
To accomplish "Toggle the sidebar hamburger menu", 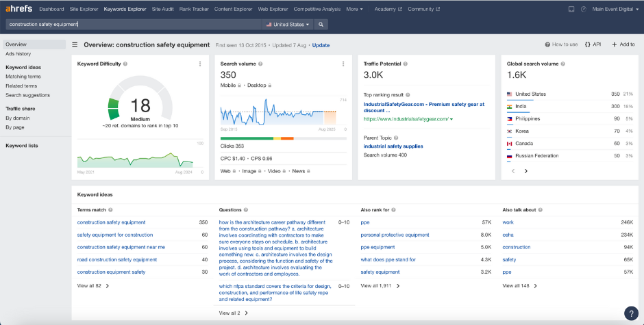I will point(75,44).
